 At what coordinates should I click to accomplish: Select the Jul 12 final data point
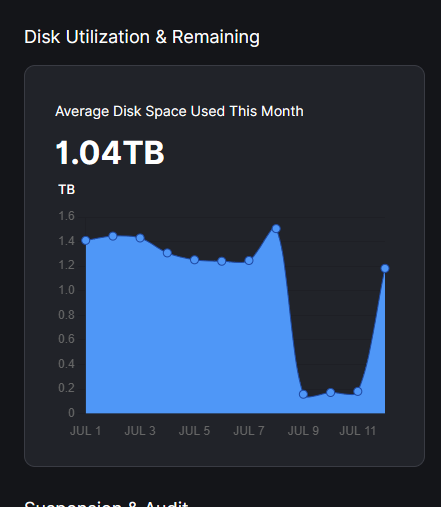tap(385, 268)
